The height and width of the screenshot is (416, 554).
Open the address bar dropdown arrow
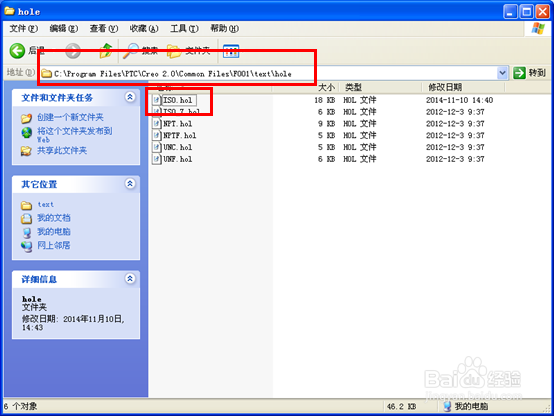(502, 73)
